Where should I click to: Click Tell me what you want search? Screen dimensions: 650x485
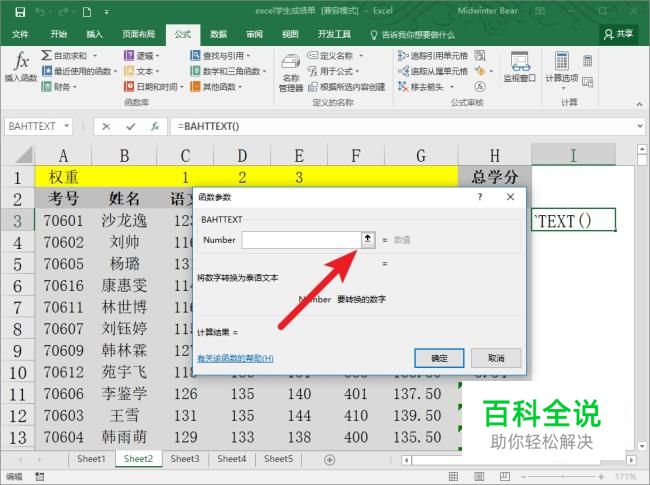pos(413,35)
